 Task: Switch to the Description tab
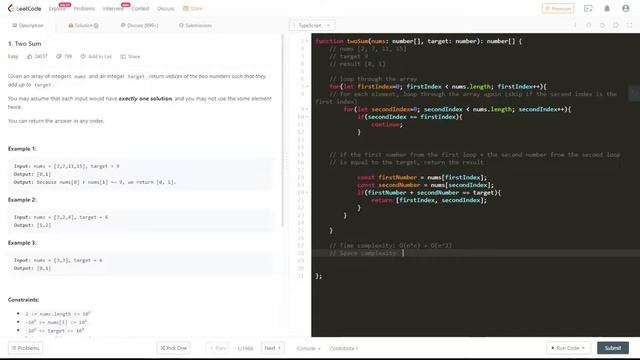(28, 25)
